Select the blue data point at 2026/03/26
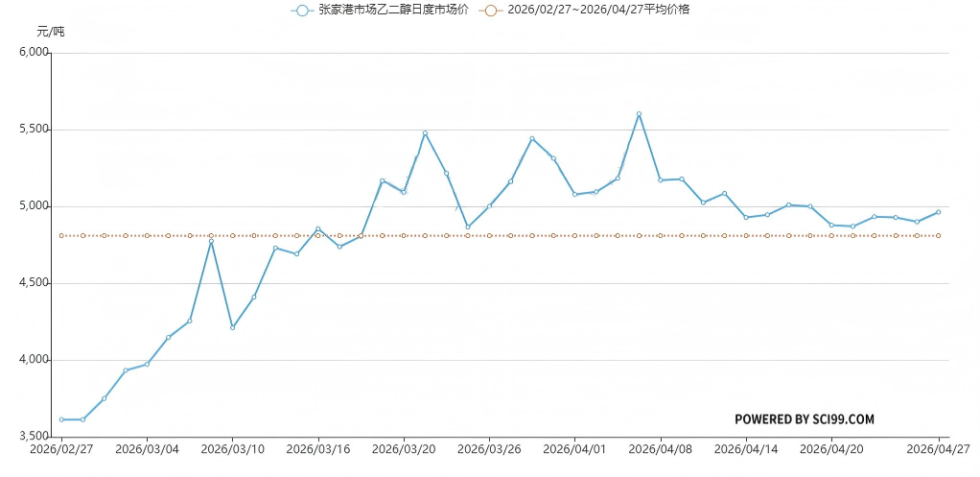This screenshot has height=477, width=980. coord(489,206)
